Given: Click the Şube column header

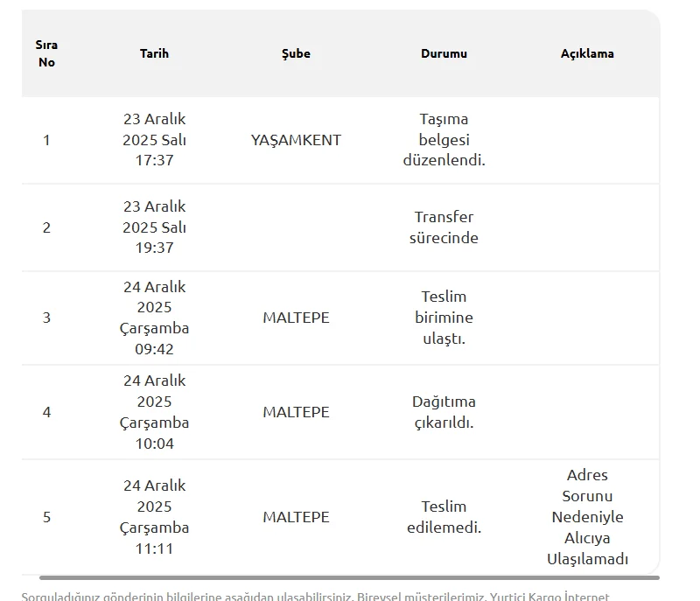Looking at the screenshot, I should (296, 53).
